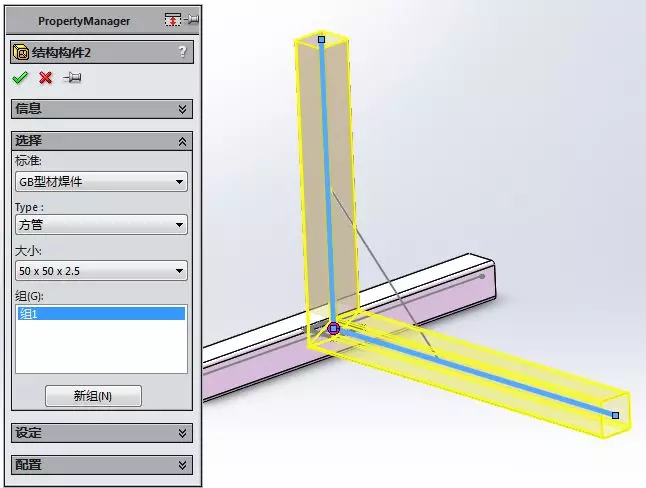Expand the 信息 section
This screenshot has width=646, height=488.
click(102, 109)
